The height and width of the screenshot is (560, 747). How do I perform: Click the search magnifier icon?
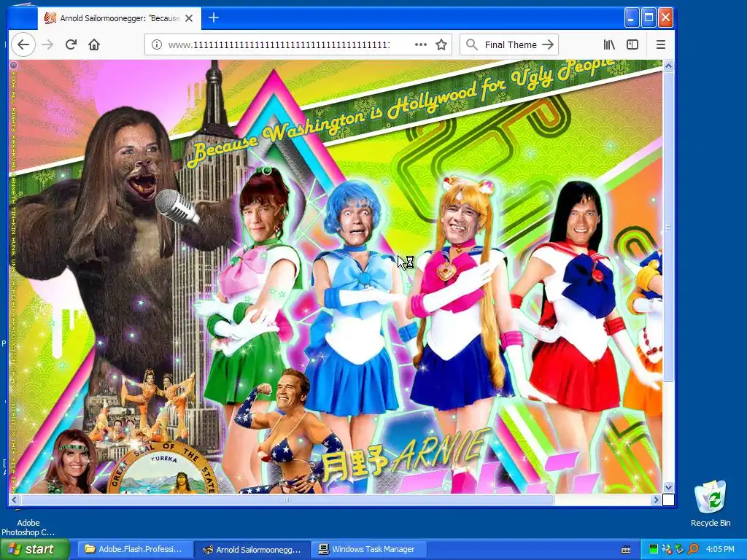pos(472,44)
